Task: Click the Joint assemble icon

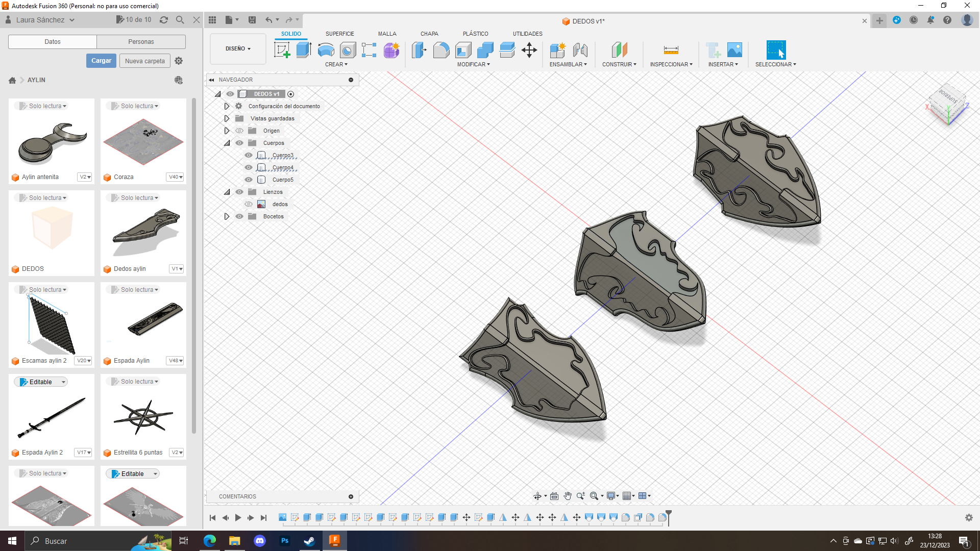Action: pos(580,50)
